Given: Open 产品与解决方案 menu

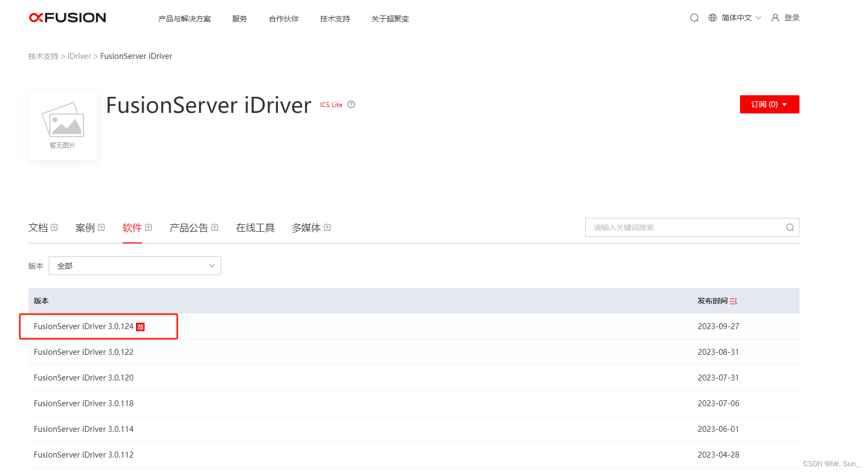Looking at the screenshot, I should (x=185, y=19).
